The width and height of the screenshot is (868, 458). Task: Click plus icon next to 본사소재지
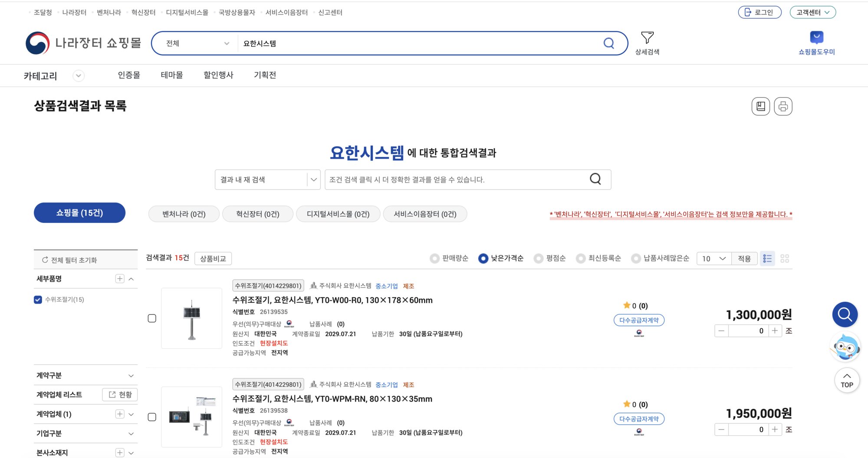click(120, 452)
